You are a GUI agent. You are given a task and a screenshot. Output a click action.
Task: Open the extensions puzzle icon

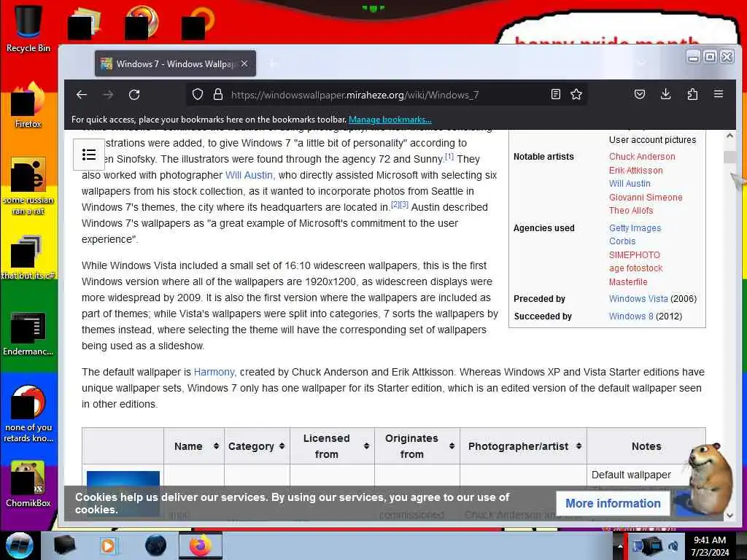click(x=692, y=94)
